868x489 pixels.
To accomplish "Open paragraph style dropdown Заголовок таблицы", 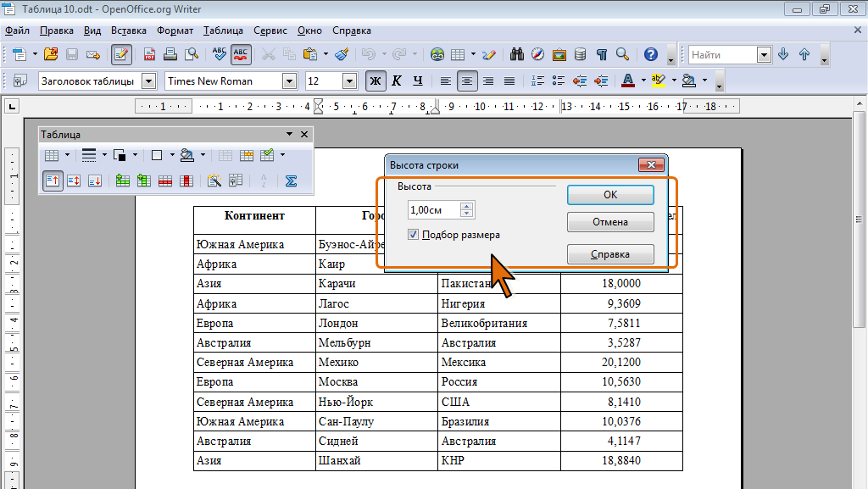I will (x=148, y=81).
